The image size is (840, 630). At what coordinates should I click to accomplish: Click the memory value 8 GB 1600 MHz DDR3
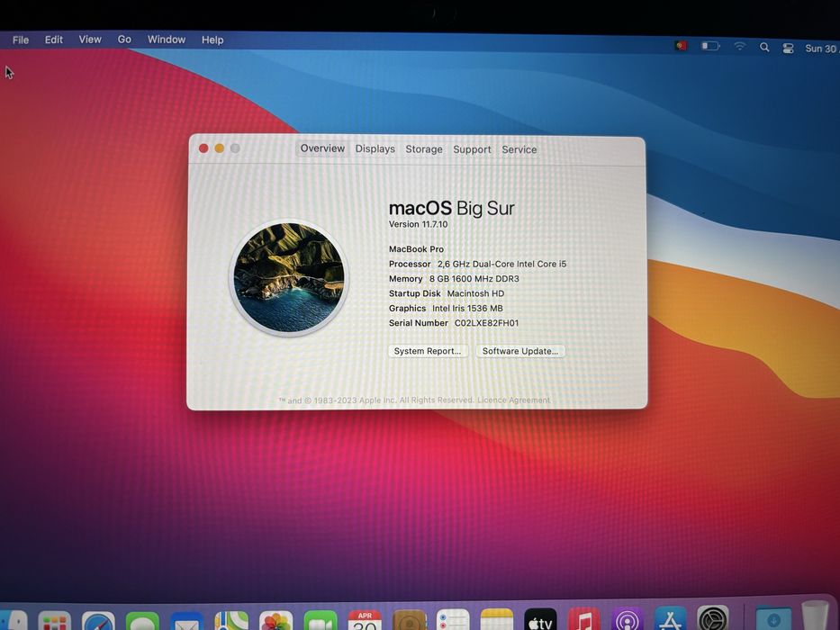pyautogui.click(x=474, y=279)
